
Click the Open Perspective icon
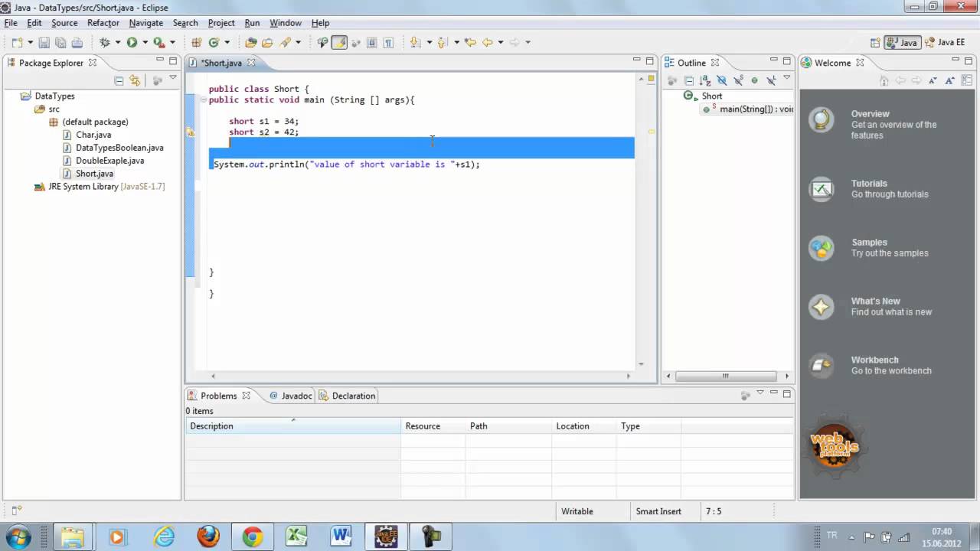click(875, 43)
